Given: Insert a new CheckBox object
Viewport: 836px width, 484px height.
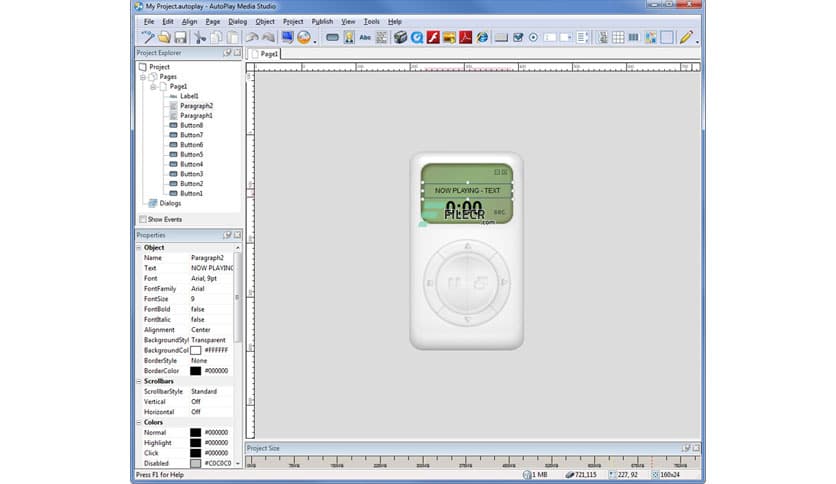Looking at the screenshot, I should point(518,37).
